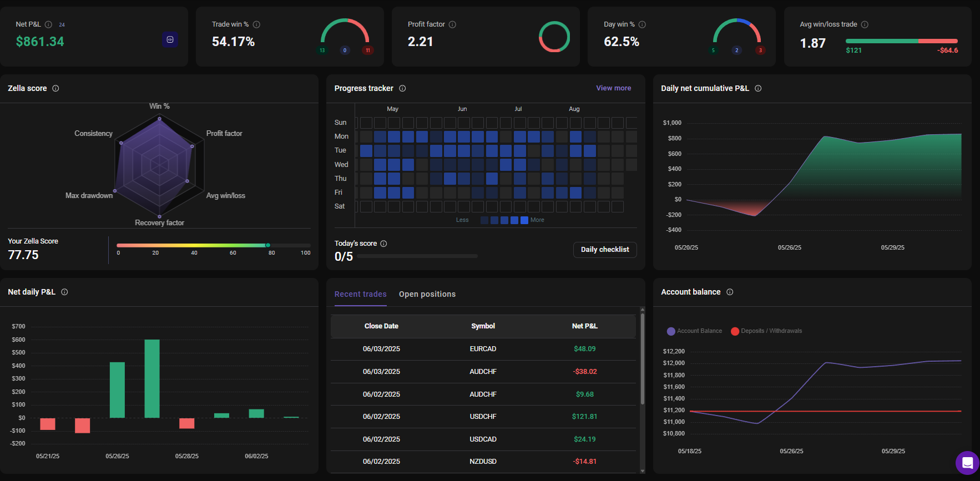Click the View more link
This screenshot has width=980, height=481.
[613, 88]
